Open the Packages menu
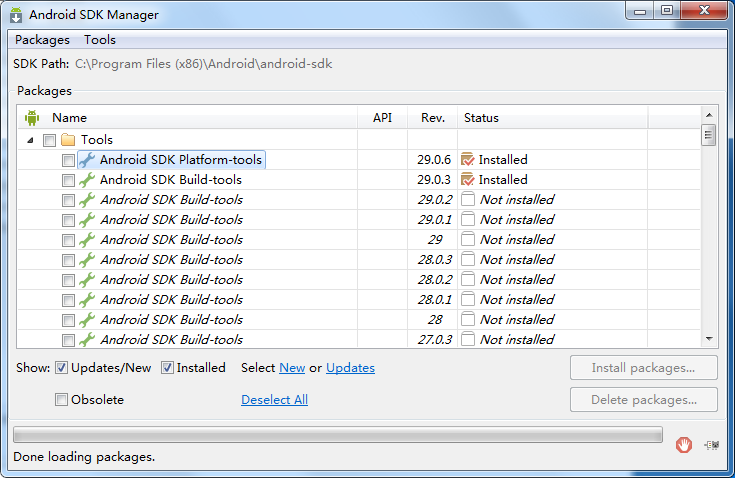735x478 pixels. 42,40
